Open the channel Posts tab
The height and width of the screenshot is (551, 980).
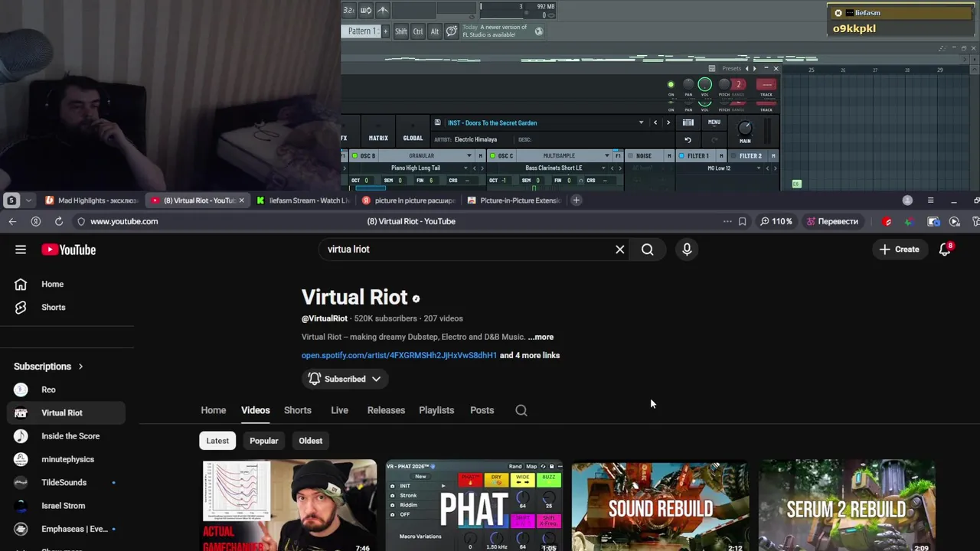[482, 410]
